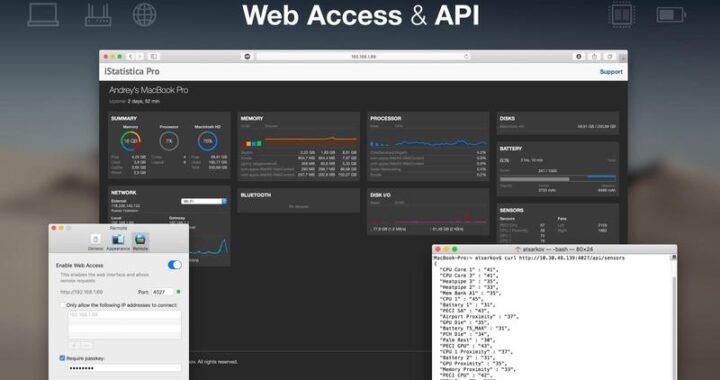Viewport: 720px width, 380px height.
Task: Select the SUMMARY panel heading
Action: click(x=124, y=118)
